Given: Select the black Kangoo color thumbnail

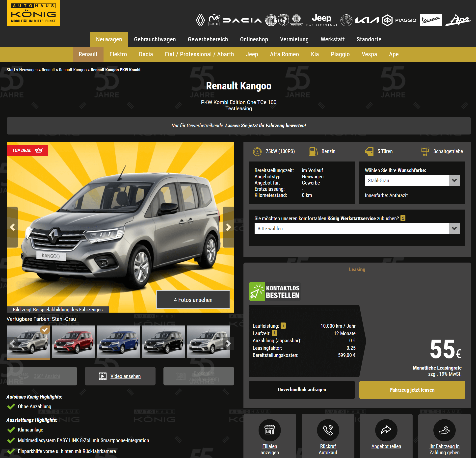Looking at the screenshot, I should [x=163, y=342].
